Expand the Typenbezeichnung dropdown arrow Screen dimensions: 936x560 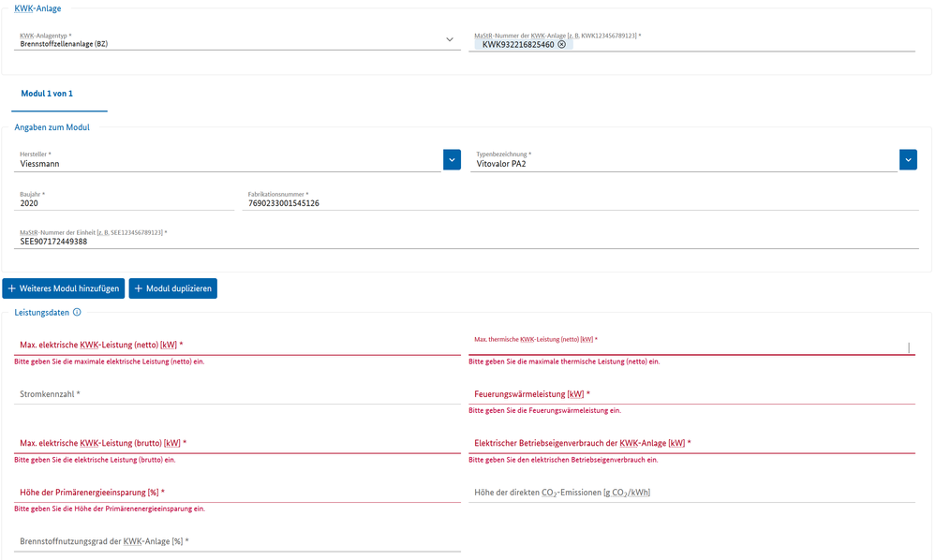coord(907,160)
